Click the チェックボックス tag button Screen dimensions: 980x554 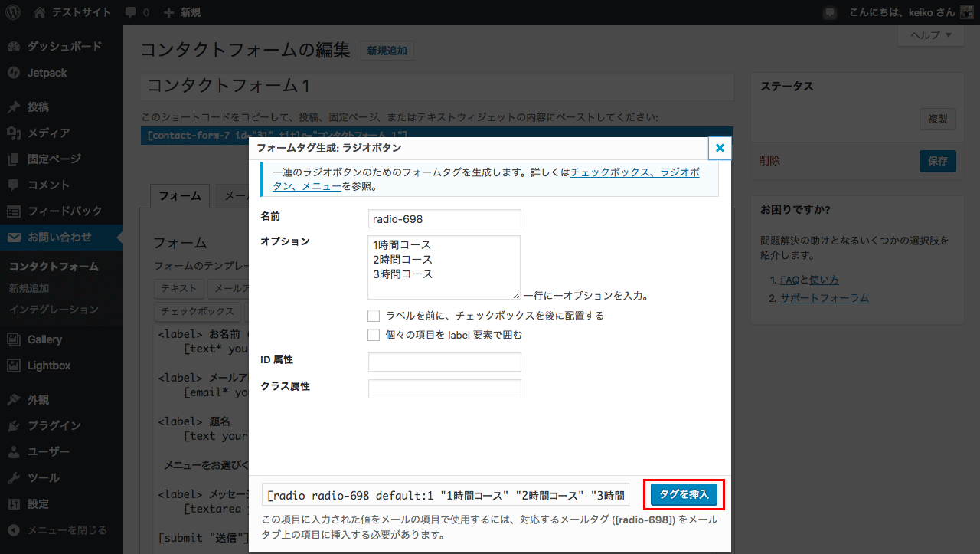(198, 311)
